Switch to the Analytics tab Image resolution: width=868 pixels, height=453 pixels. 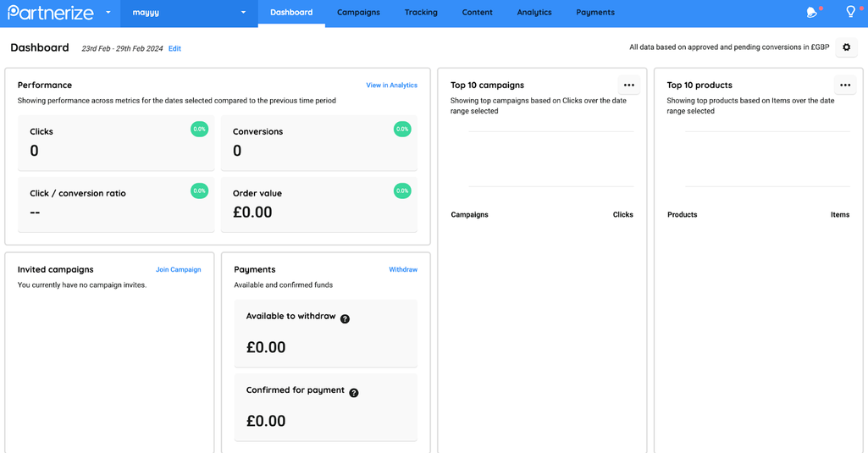(534, 13)
